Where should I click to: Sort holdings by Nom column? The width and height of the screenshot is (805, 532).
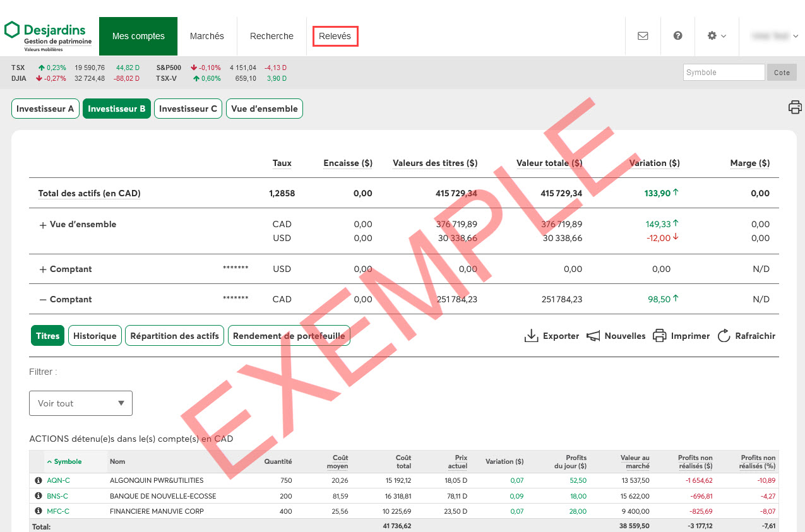click(x=117, y=462)
